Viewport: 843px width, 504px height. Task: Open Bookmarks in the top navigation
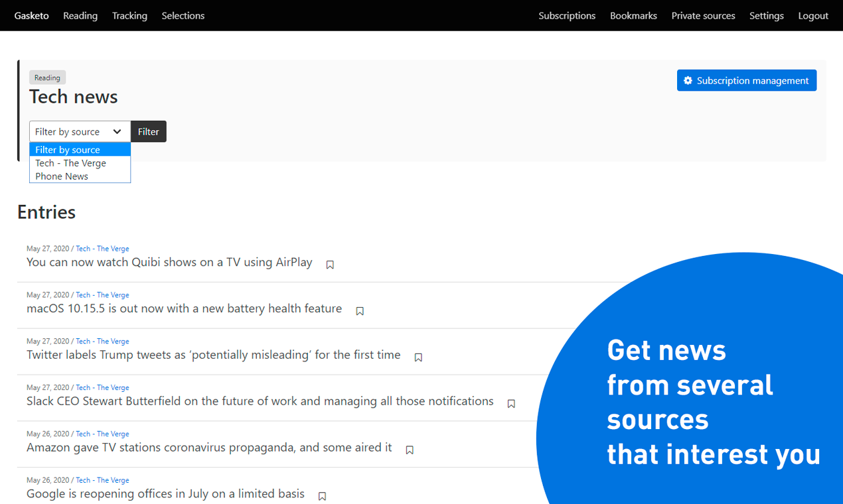633,15
